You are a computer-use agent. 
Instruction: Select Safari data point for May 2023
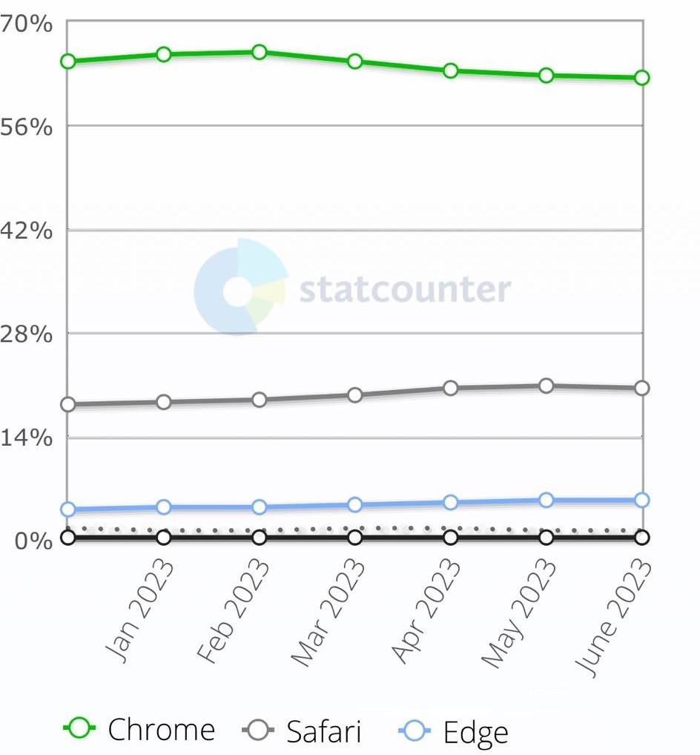coord(547,386)
